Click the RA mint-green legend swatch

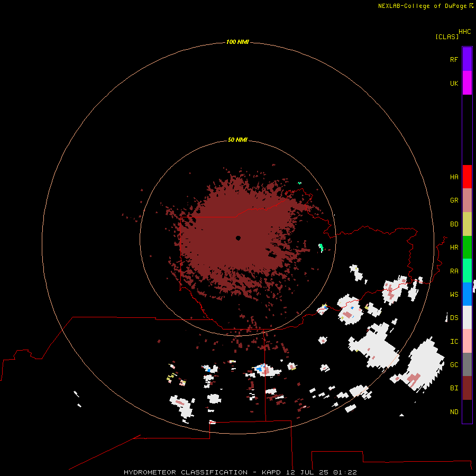pos(467,271)
